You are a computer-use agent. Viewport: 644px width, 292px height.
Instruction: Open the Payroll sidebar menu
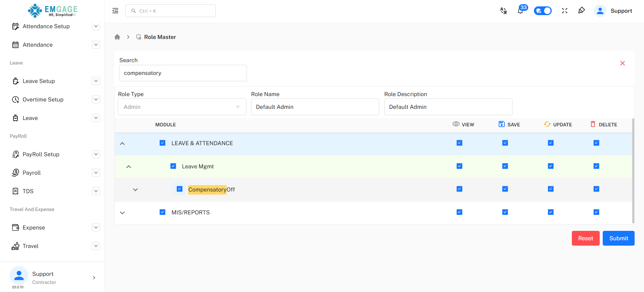pyautogui.click(x=96, y=173)
